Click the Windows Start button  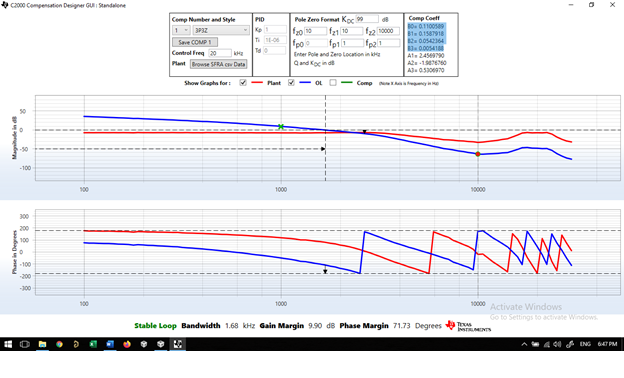pos(8,344)
